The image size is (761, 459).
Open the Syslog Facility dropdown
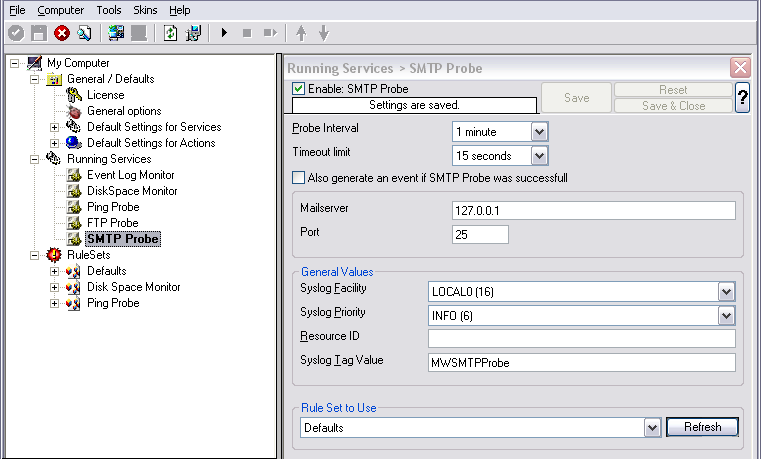726,292
